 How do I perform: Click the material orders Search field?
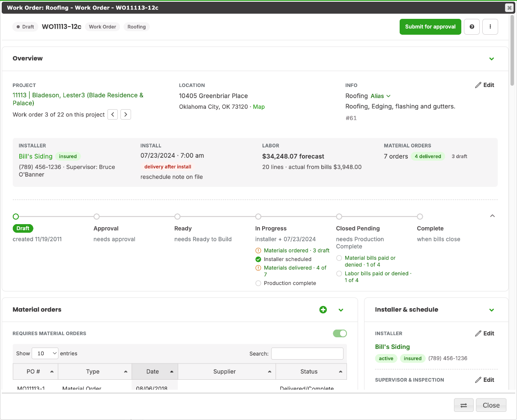(x=307, y=354)
